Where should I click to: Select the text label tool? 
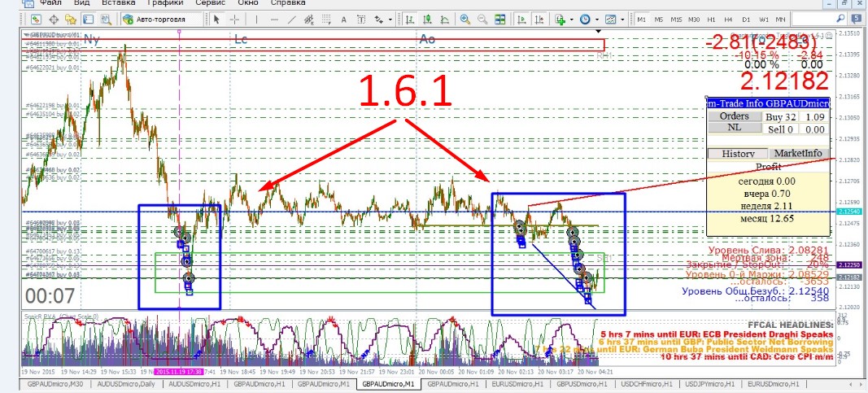(x=361, y=20)
